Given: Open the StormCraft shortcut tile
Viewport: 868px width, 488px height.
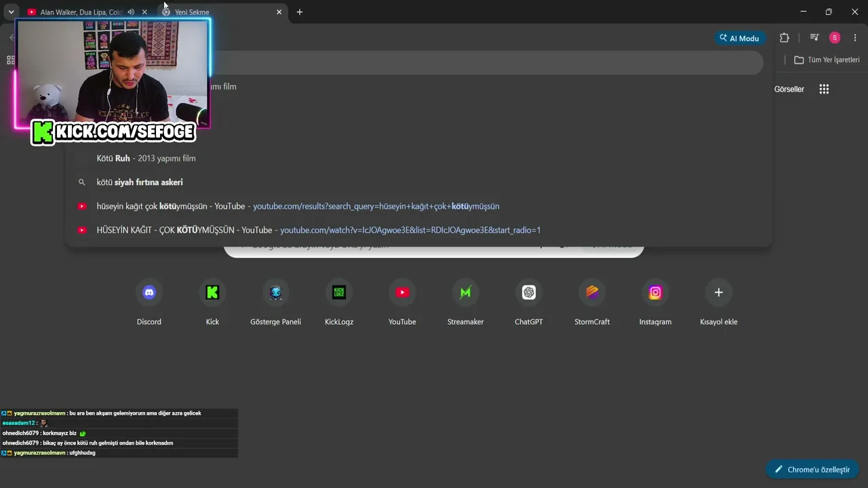Looking at the screenshot, I should pyautogui.click(x=592, y=302).
